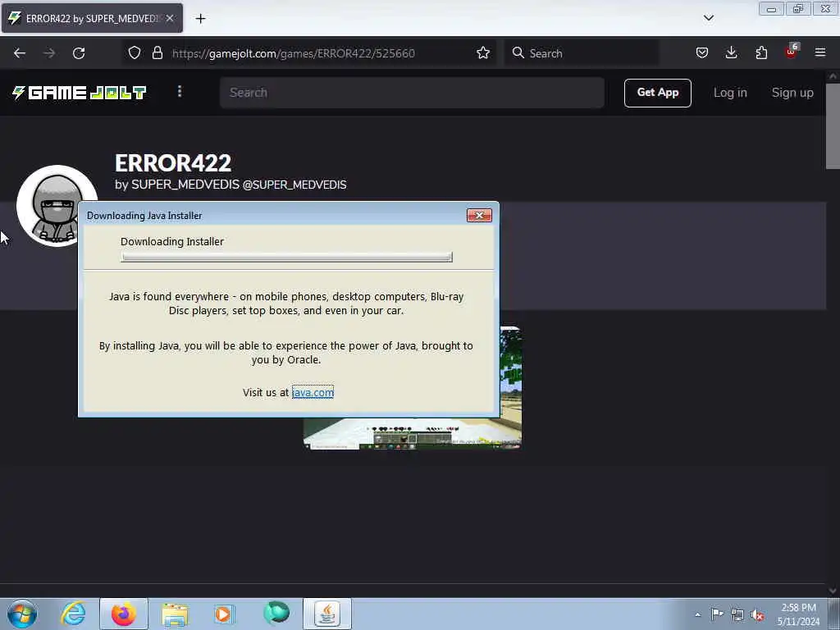This screenshot has height=630, width=840.
Task: Bookmark this page with the star icon
Action: click(483, 53)
